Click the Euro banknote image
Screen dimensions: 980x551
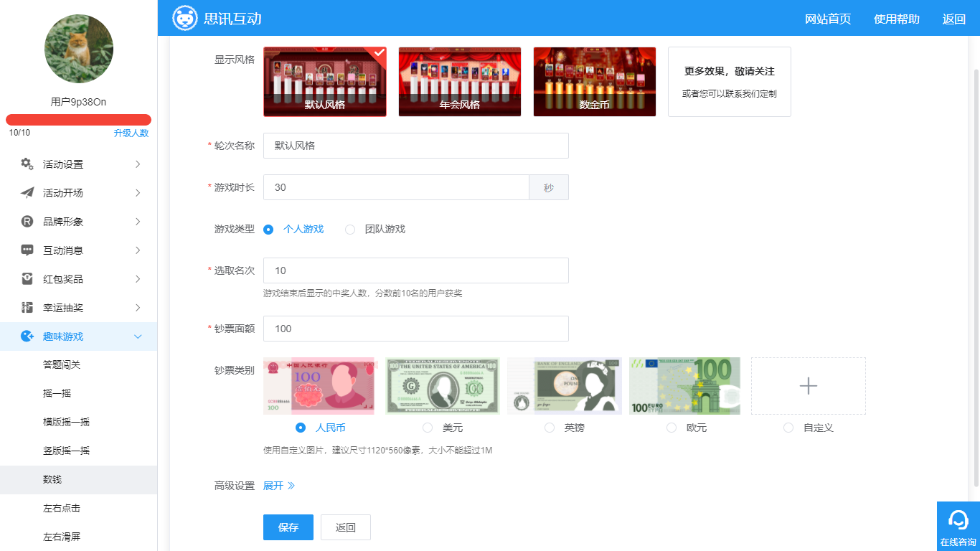[x=687, y=386]
